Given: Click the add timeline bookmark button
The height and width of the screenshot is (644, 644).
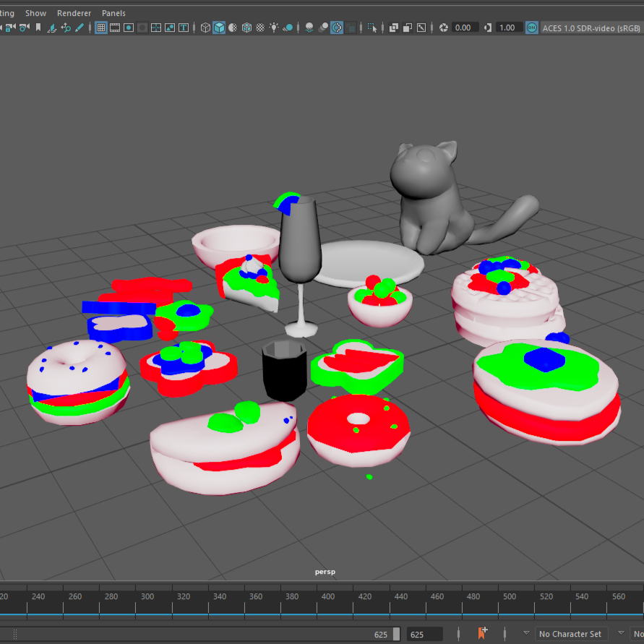Looking at the screenshot, I should 483,633.
